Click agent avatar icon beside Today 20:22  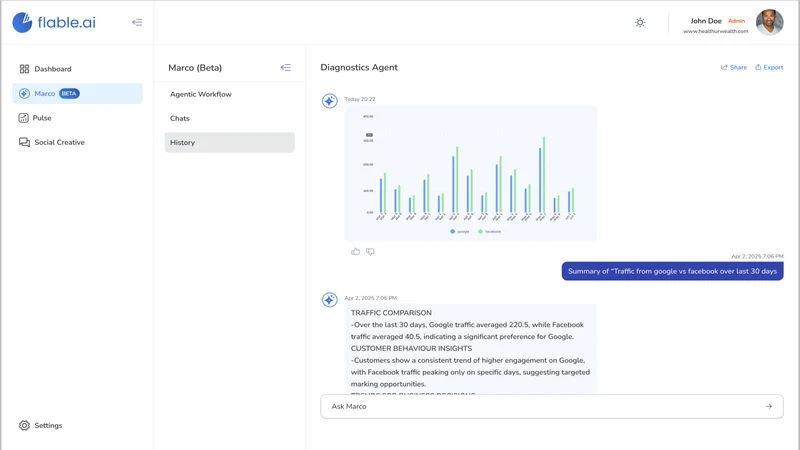pos(330,101)
